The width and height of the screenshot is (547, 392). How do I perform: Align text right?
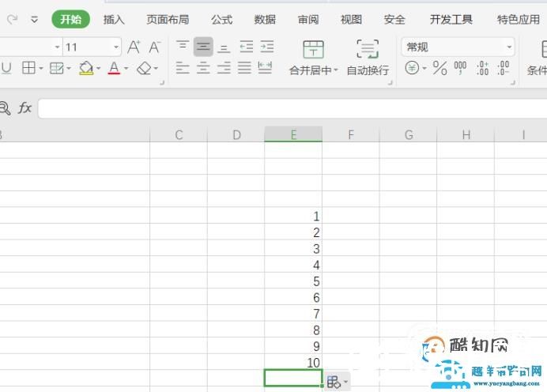pos(224,68)
